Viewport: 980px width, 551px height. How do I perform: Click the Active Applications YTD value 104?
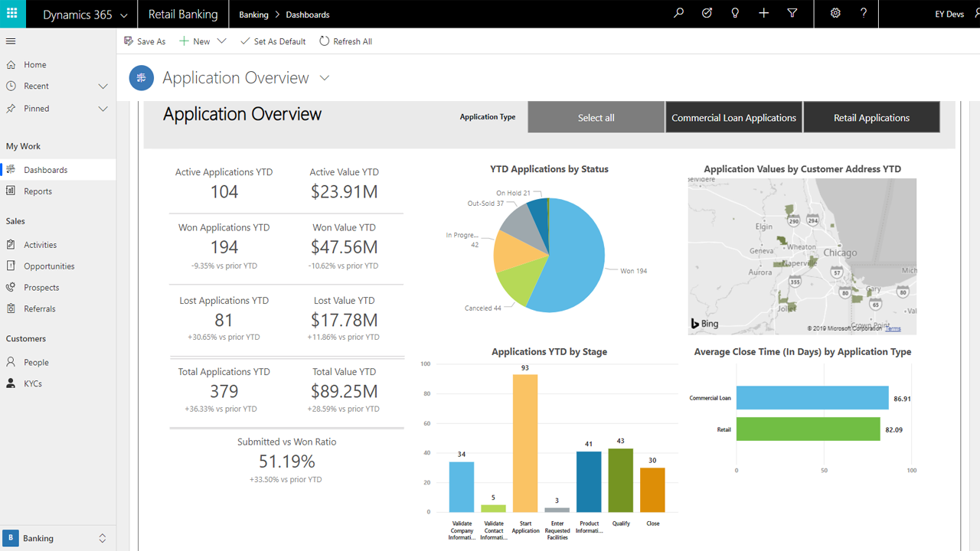point(224,192)
